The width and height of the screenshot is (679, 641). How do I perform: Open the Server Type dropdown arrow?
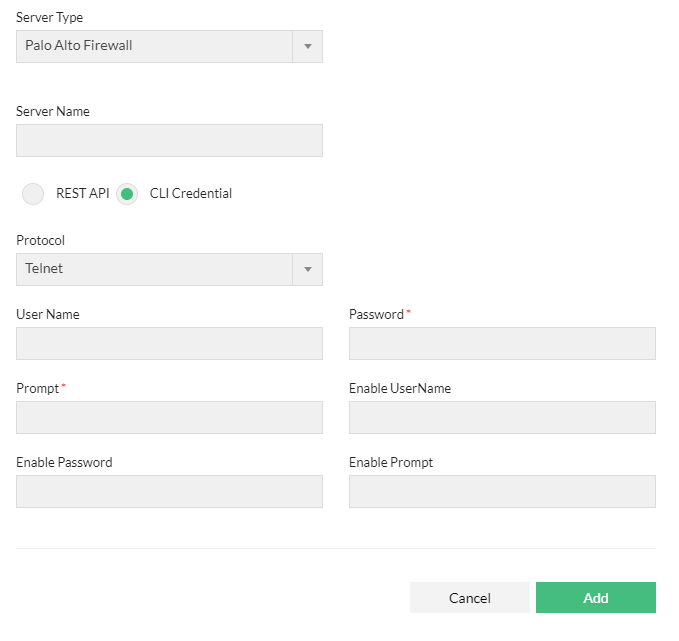click(307, 46)
